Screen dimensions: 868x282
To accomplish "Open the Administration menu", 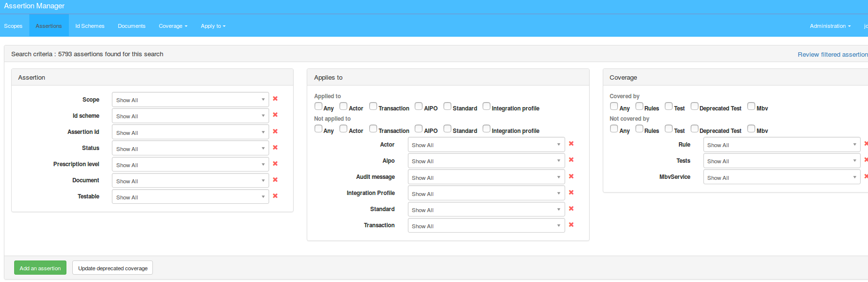I will coord(830,26).
